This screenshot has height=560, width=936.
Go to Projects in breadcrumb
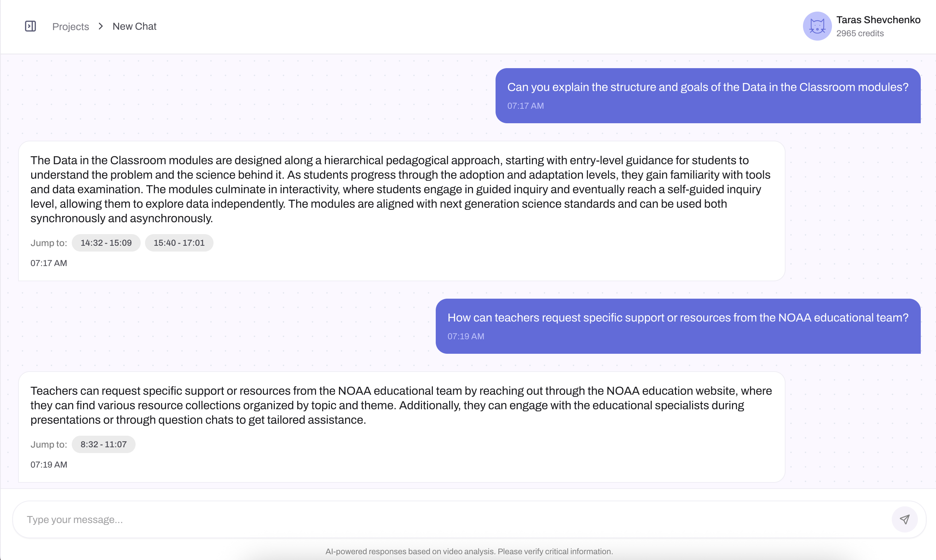pyautogui.click(x=71, y=26)
